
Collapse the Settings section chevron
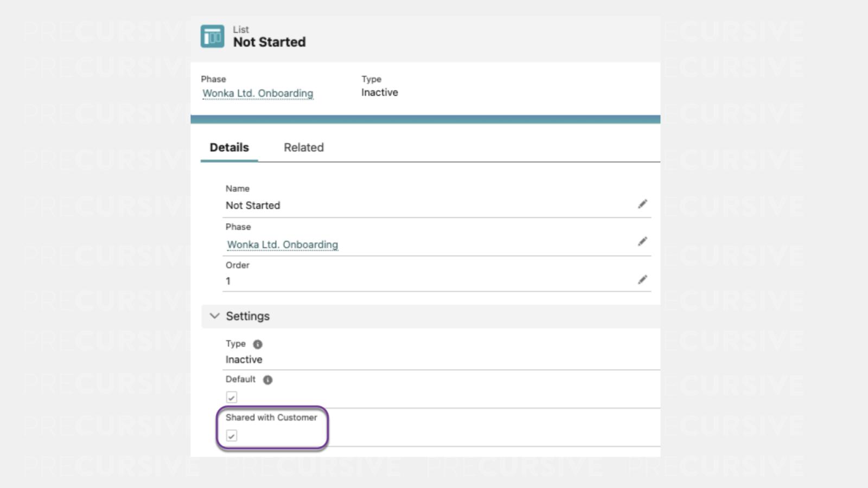point(214,316)
